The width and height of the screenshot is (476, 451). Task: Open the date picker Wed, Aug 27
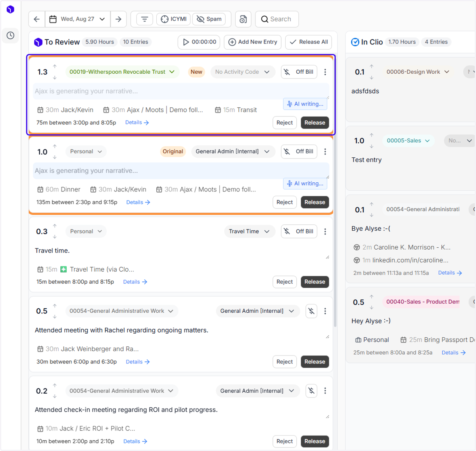tap(77, 19)
